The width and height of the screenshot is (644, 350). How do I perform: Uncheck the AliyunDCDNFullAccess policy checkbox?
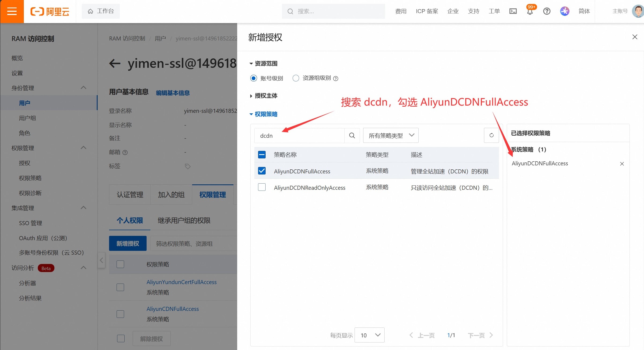[x=262, y=171]
